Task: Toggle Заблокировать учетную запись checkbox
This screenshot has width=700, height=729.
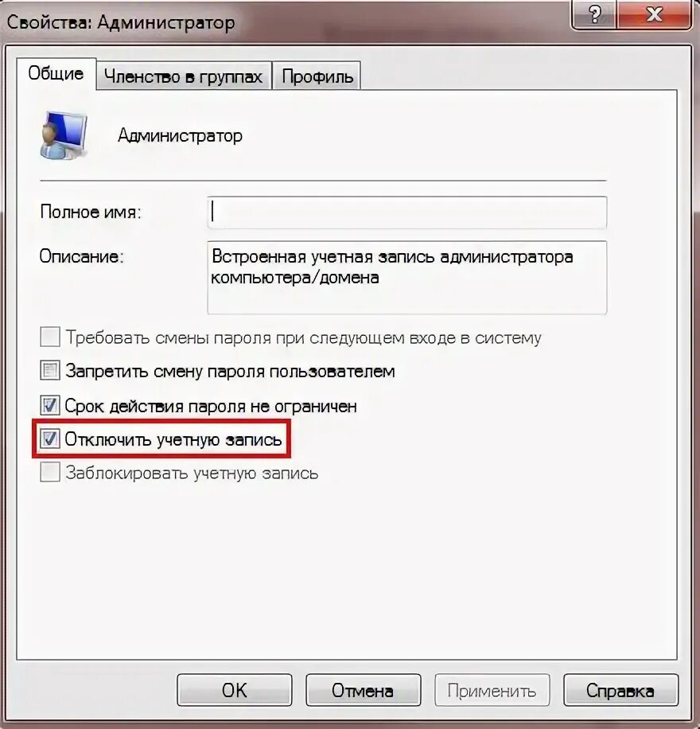Action: coord(50,473)
